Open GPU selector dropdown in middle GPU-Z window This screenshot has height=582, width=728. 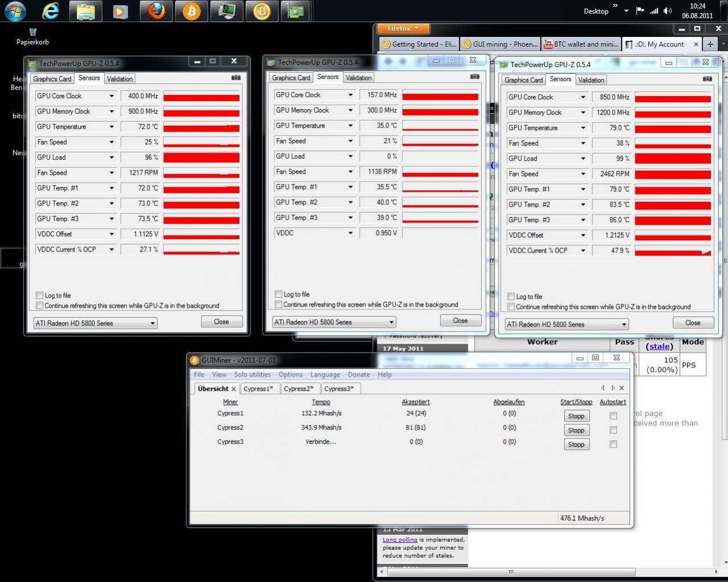pyautogui.click(x=334, y=322)
